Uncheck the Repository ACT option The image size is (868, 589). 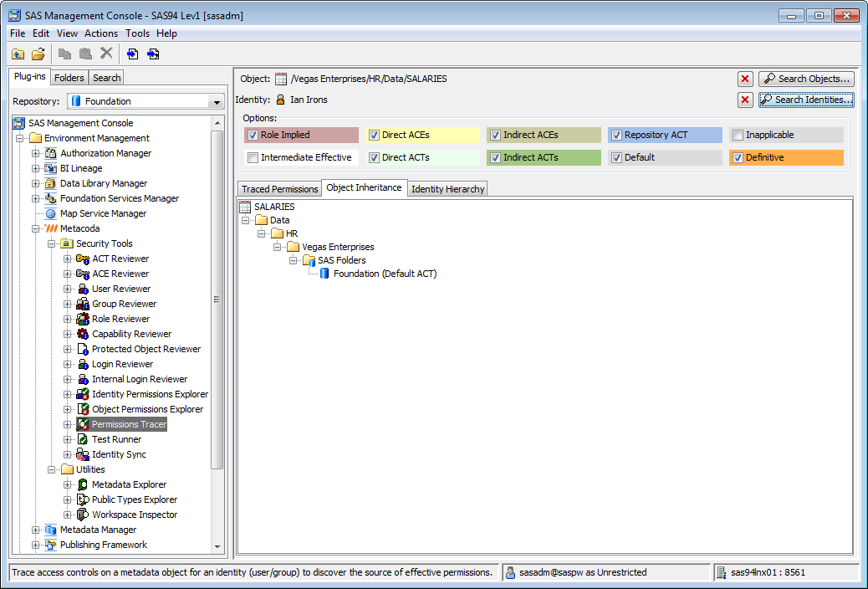click(616, 135)
